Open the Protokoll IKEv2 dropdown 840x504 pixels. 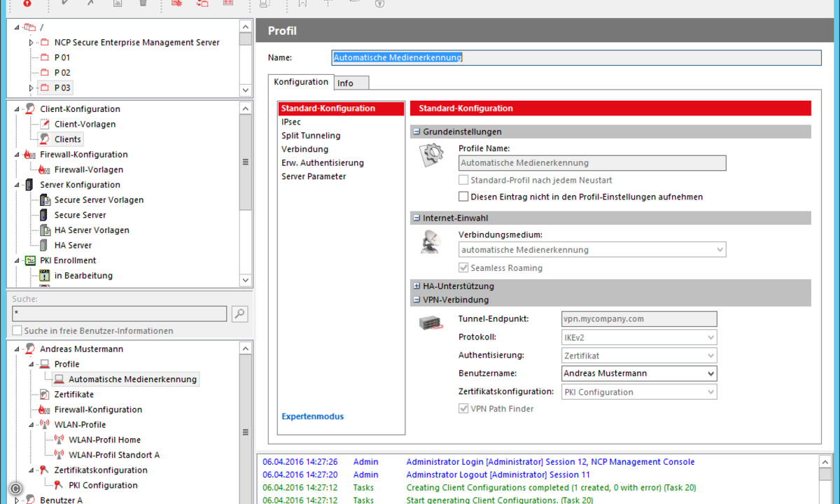coord(710,337)
